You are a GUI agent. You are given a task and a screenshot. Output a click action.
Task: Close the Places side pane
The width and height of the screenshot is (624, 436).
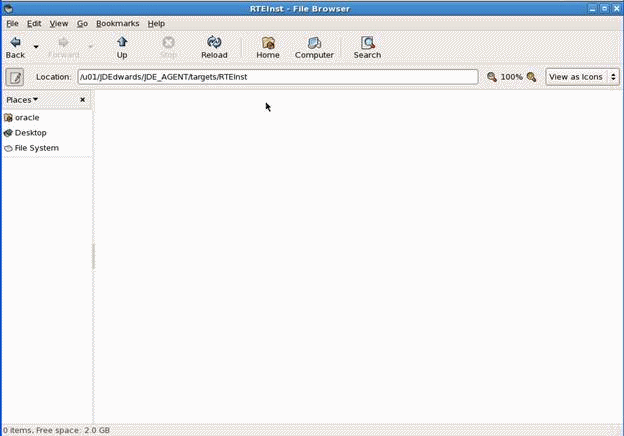pyautogui.click(x=82, y=99)
